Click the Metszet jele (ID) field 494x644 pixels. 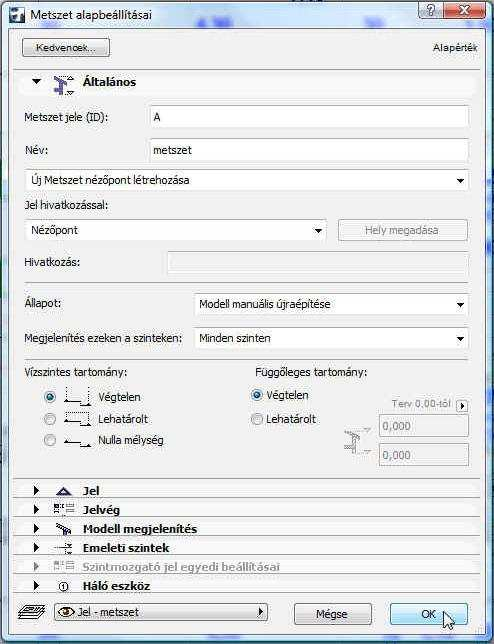point(309,117)
